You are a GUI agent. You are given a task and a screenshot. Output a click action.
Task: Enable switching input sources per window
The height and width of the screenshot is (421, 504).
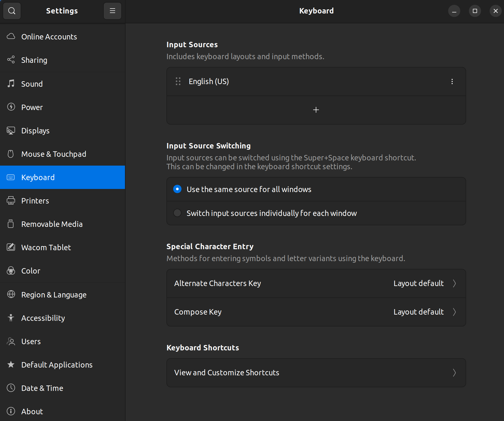click(177, 213)
